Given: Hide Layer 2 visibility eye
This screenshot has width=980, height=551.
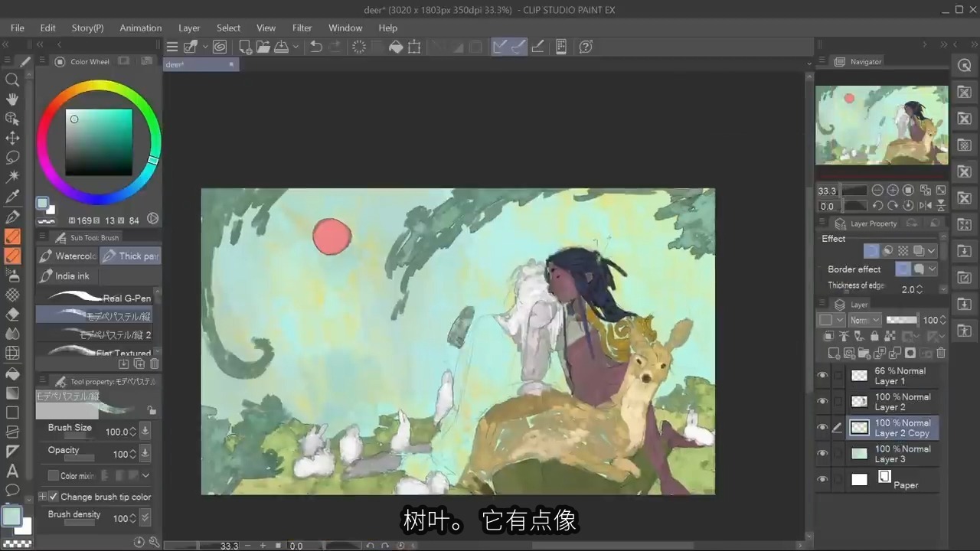Looking at the screenshot, I should [823, 402].
